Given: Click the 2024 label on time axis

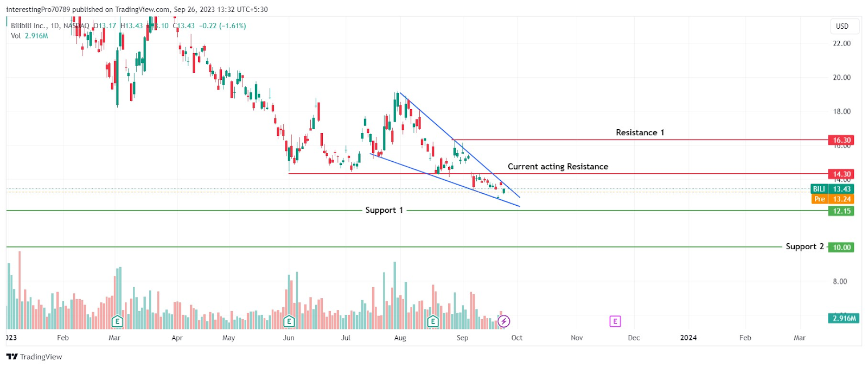Looking at the screenshot, I should pos(688,338).
